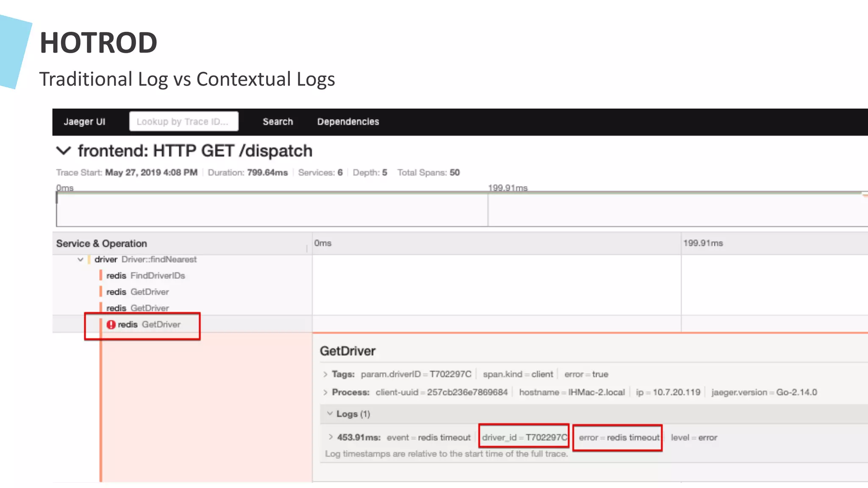Click the trace title frontend: HTTP GET /dispatch
Viewport: 868px width, 488px height.
point(195,151)
